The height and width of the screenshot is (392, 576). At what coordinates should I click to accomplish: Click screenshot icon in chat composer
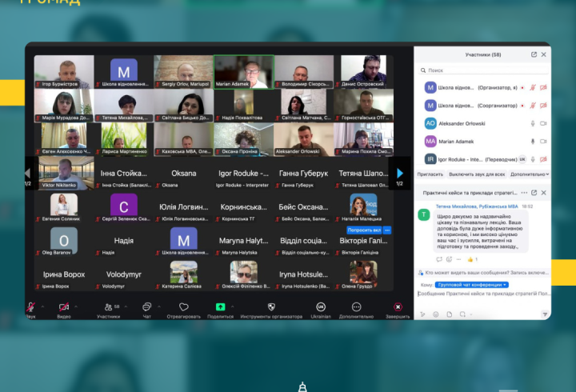tap(462, 314)
